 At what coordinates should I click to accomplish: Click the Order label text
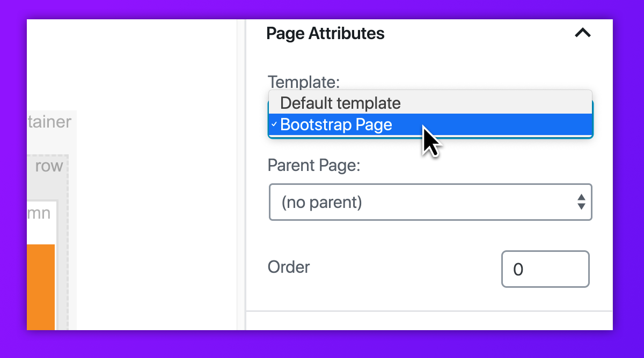pyautogui.click(x=289, y=267)
